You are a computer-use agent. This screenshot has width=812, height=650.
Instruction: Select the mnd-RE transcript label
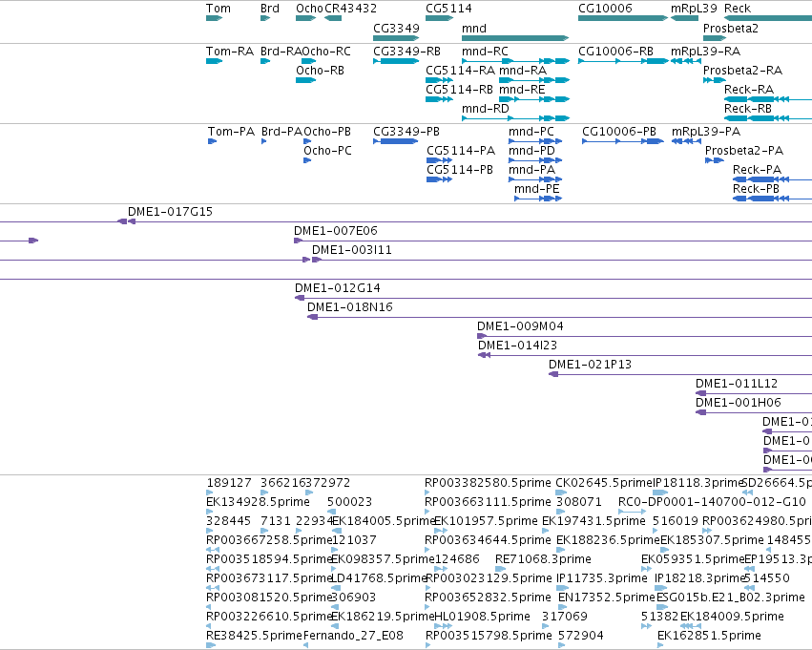point(522,90)
